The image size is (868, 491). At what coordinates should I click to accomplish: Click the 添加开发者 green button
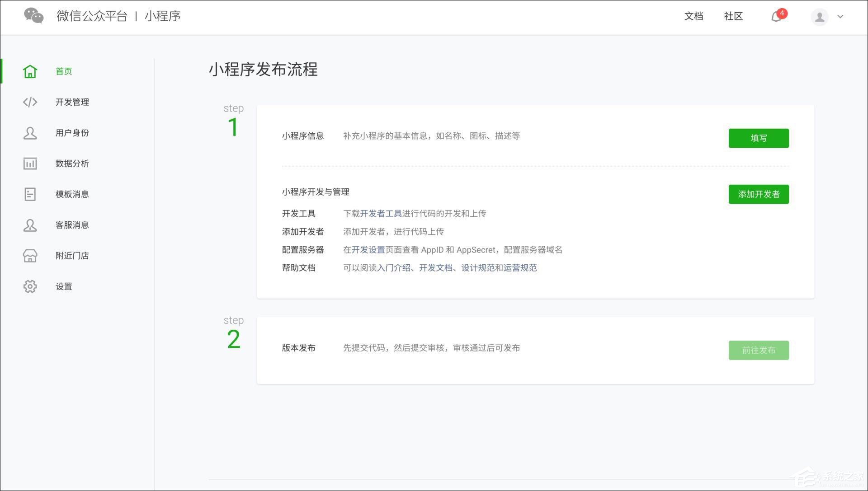tap(758, 194)
